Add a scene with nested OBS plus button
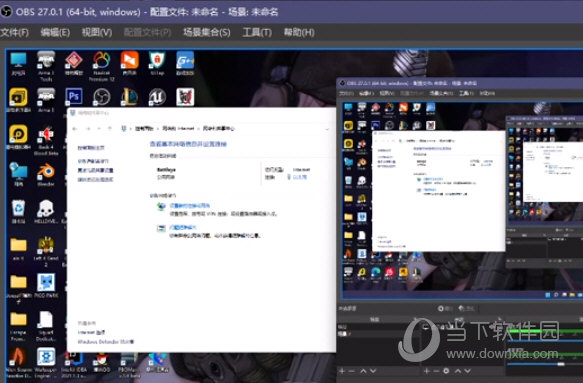This screenshot has height=383, width=583. coord(342,371)
